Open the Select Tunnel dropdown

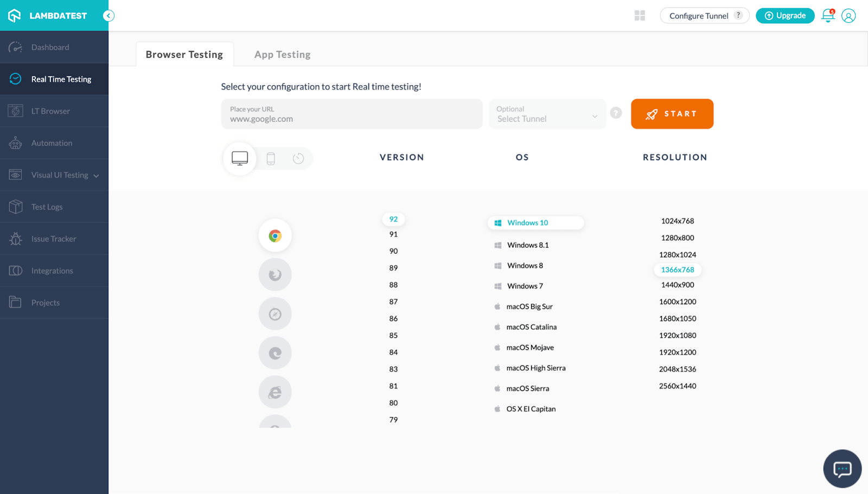(x=547, y=114)
